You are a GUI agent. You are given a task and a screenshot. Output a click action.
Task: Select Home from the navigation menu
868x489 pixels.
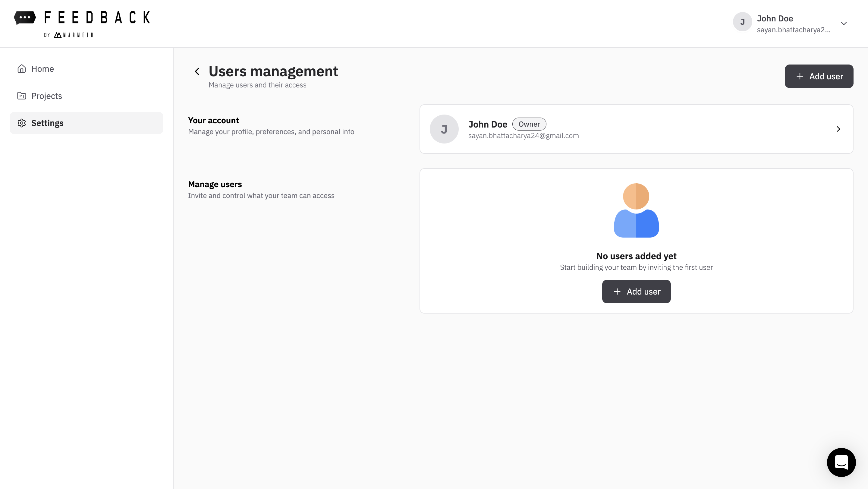pyautogui.click(x=42, y=68)
